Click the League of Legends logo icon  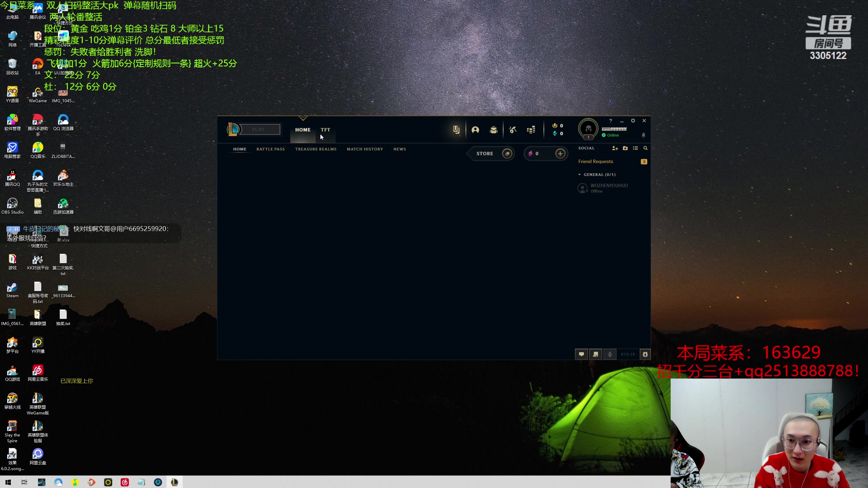(x=233, y=129)
